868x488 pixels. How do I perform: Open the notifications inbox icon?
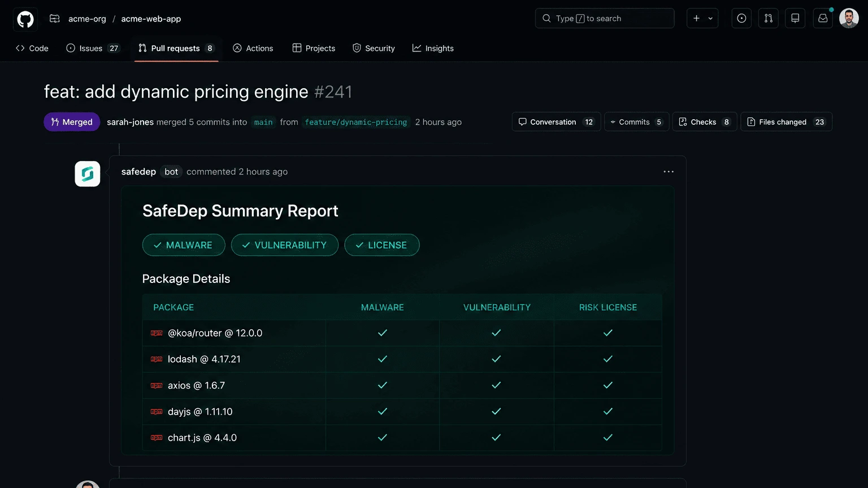[823, 19]
